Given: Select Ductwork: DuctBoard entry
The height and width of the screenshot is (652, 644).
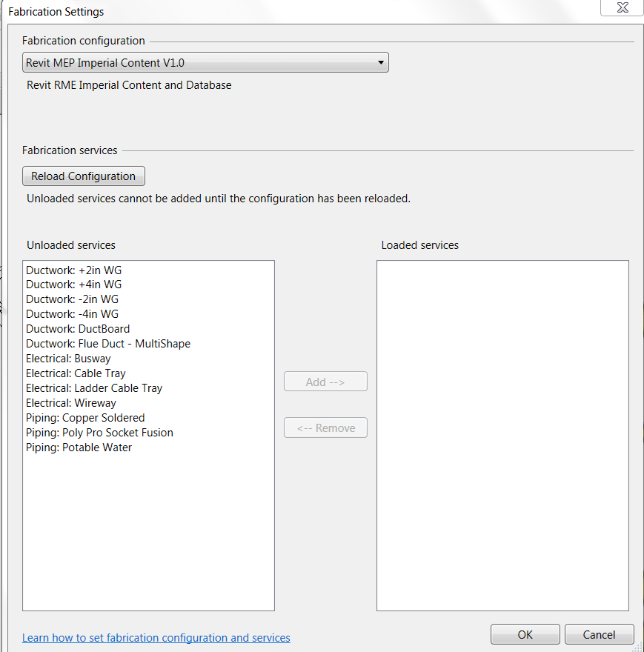Looking at the screenshot, I should click(x=78, y=329).
